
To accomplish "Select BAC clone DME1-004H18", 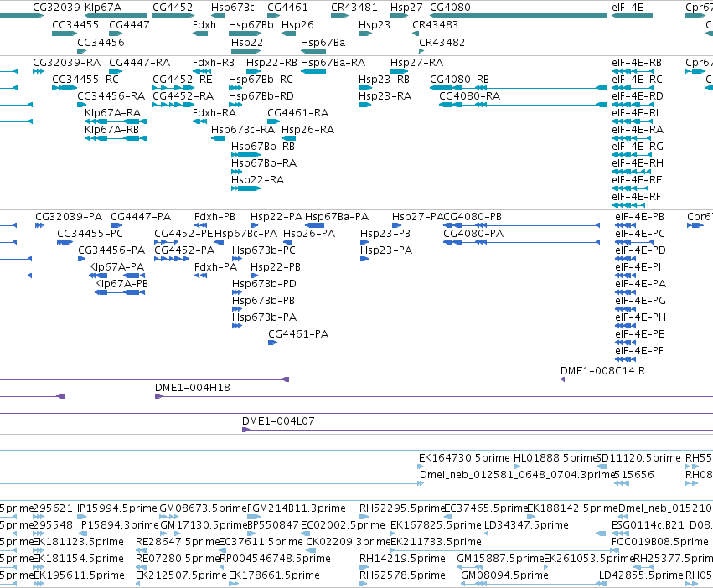I will (193, 388).
